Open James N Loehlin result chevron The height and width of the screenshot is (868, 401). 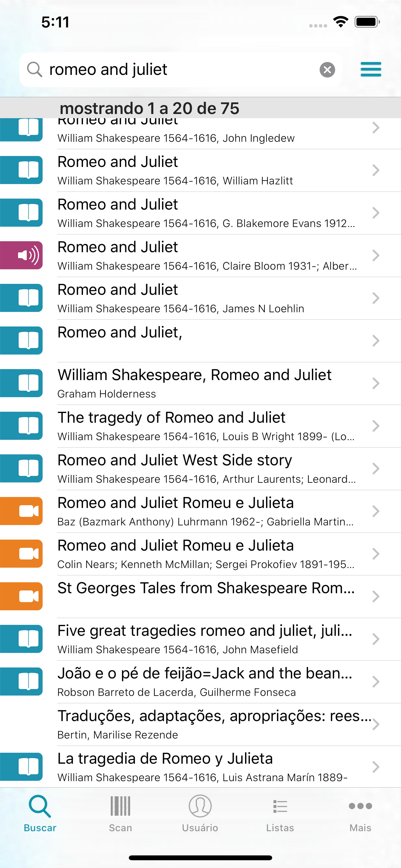(x=376, y=298)
